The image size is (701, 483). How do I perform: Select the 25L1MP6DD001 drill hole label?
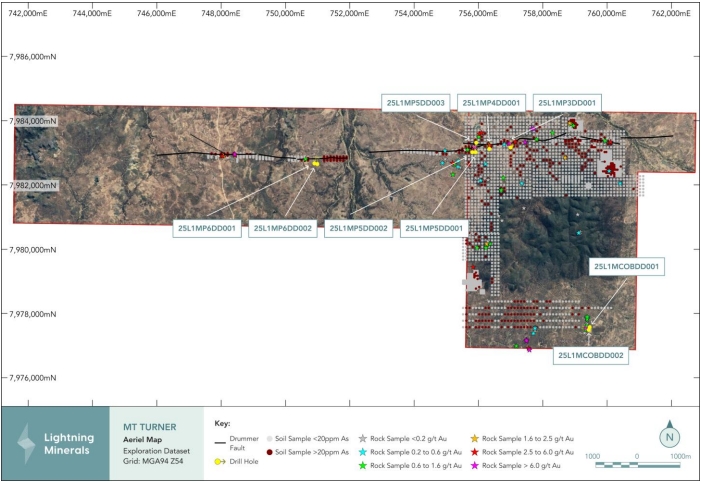point(207,228)
